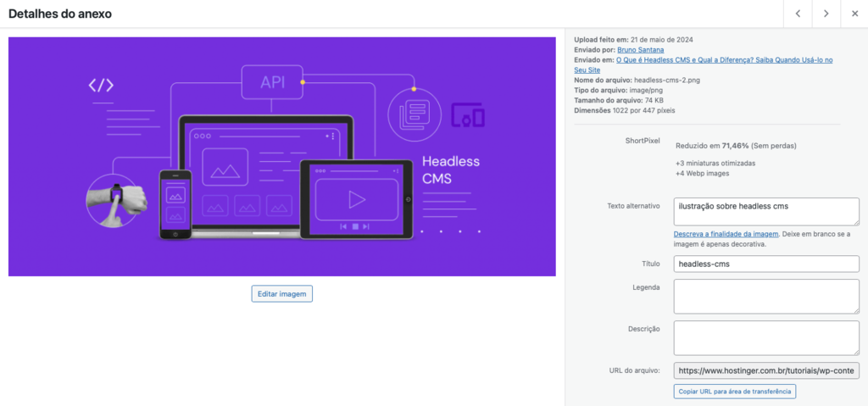
Task: Click the ShortPixel label
Action: tap(643, 141)
